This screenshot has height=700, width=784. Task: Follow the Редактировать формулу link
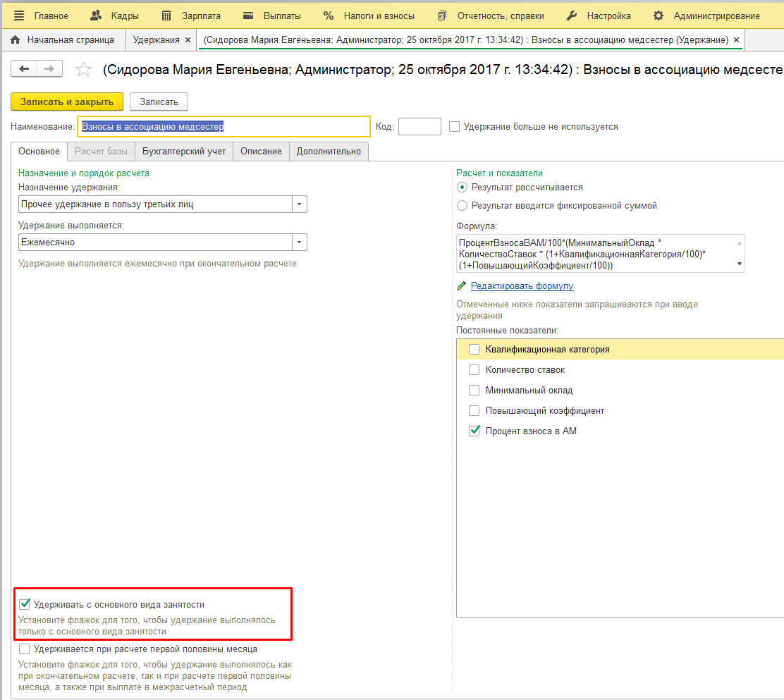(x=522, y=286)
